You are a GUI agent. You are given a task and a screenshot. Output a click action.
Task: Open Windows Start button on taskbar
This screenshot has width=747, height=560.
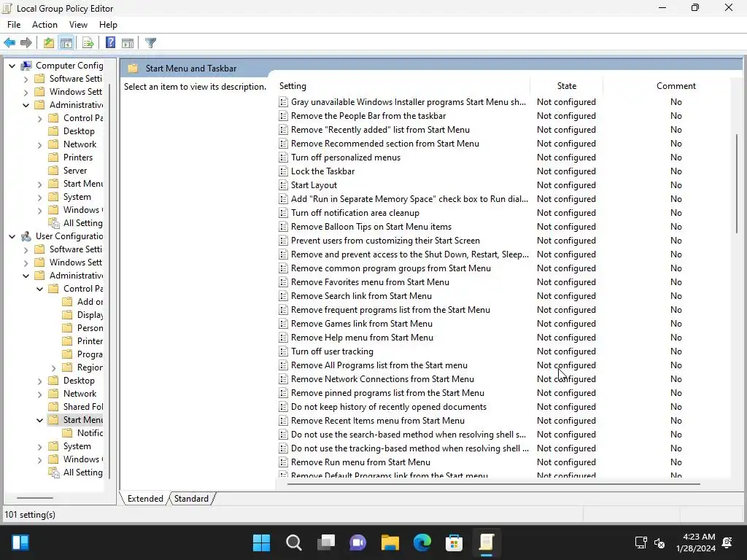pos(261,542)
